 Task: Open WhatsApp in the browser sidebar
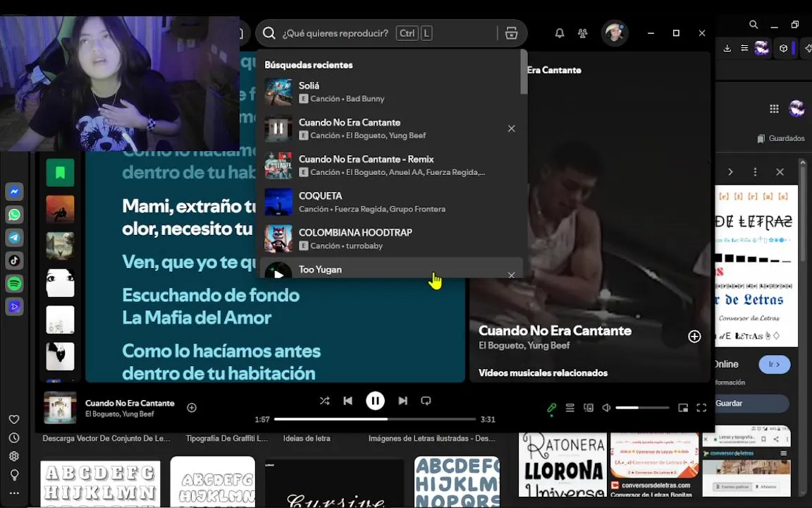[x=14, y=214]
